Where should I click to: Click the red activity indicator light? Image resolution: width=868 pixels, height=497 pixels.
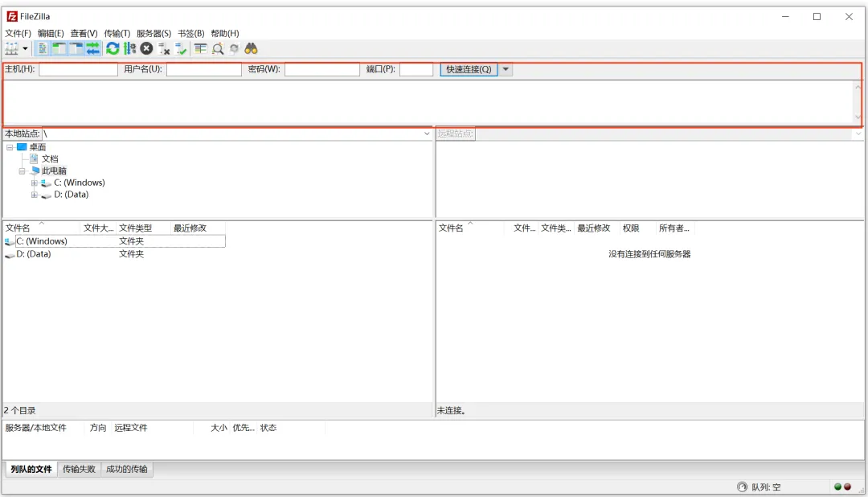[847, 487]
